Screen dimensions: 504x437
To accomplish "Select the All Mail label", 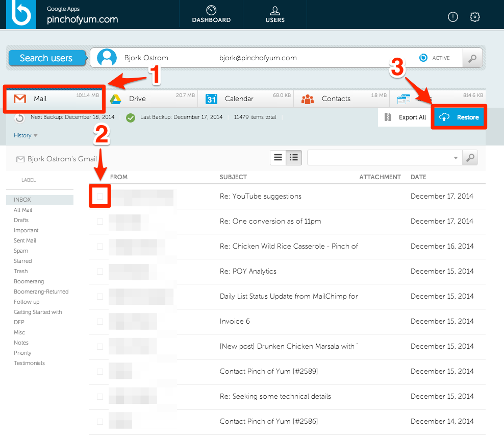I will point(23,210).
